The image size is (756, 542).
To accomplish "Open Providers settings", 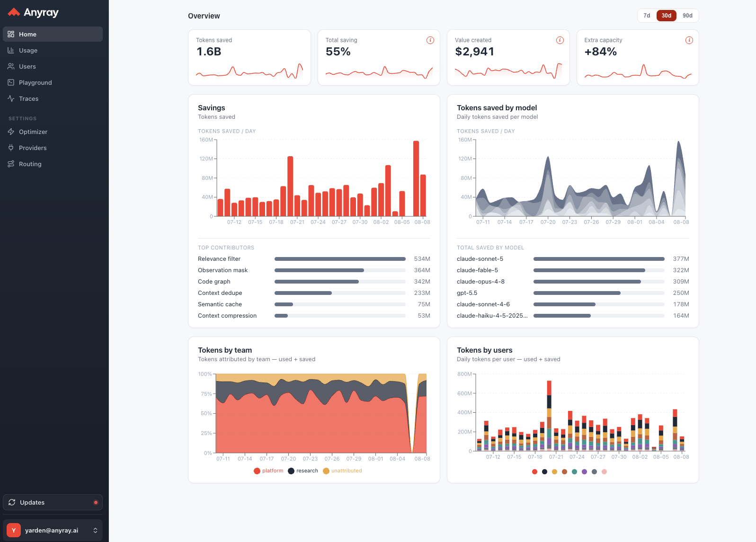I will [x=53, y=148].
